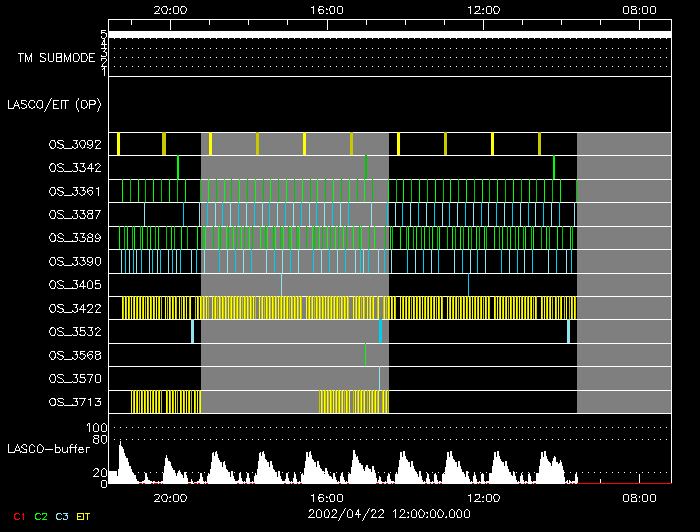
Task: Click the OS_3361 row label
Action: pyautogui.click(x=74, y=191)
